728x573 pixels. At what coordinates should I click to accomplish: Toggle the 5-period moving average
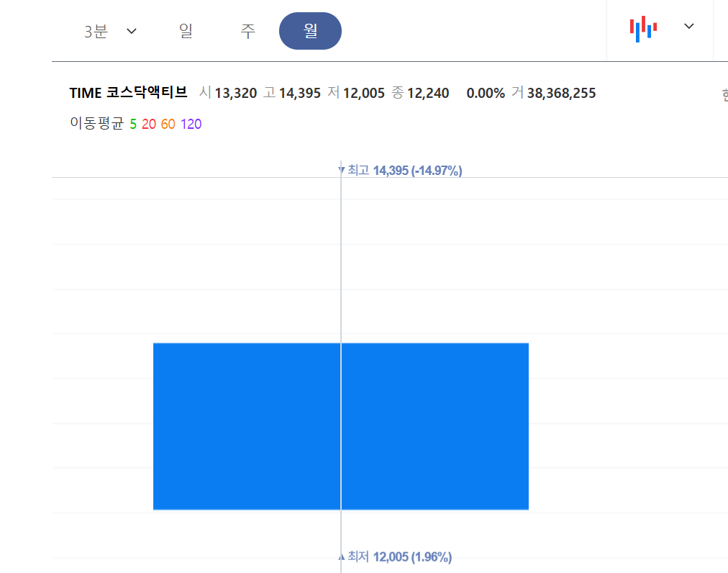tap(132, 124)
